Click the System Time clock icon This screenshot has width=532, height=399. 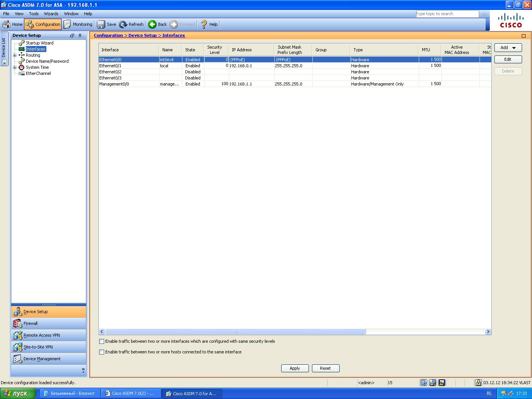point(22,67)
